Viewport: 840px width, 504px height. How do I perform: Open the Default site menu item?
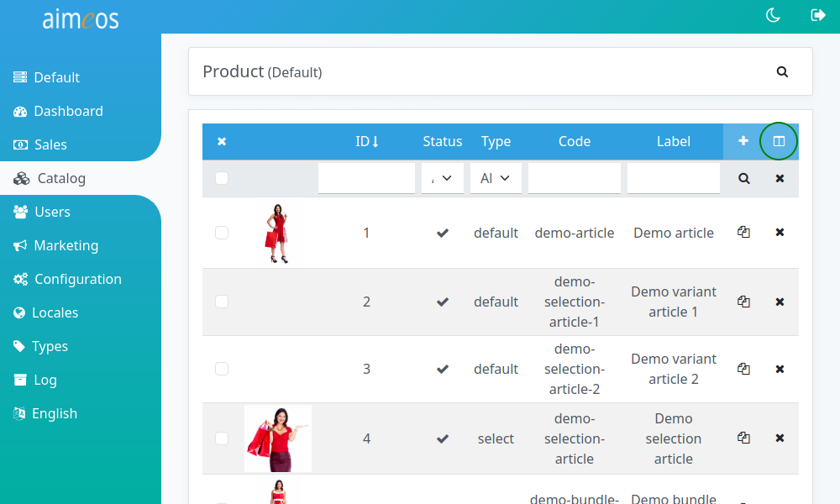(x=47, y=77)
